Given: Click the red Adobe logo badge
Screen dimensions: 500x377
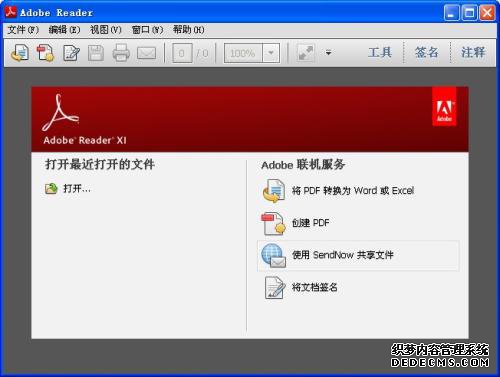Looking at the screenshot, I should point(444,107).
